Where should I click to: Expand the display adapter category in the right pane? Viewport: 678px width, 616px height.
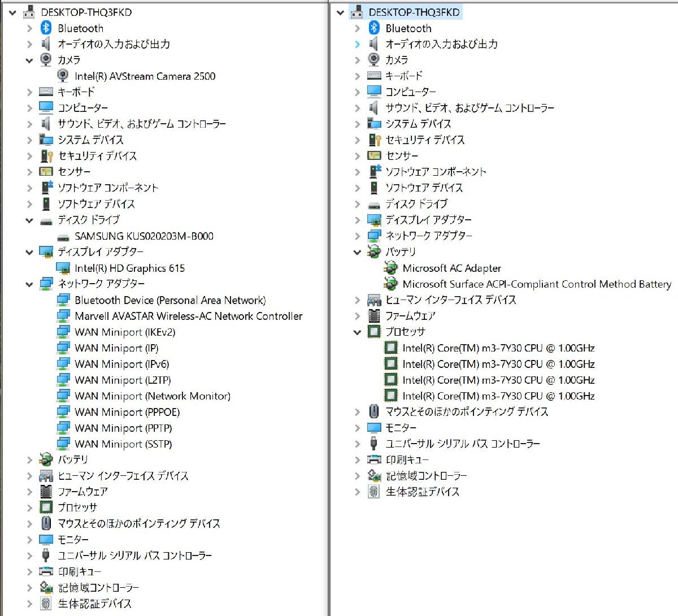[x=357, y=220]
